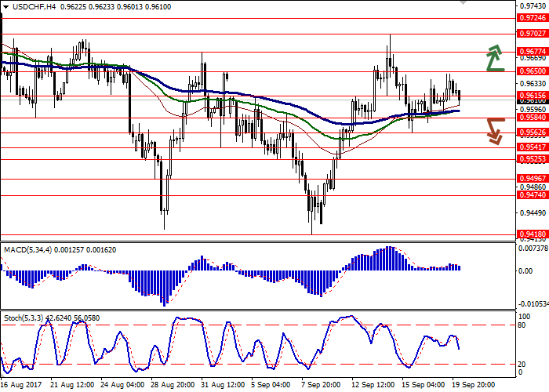
Task: Click the 0.9541 red price label
Action: point(532,147)
